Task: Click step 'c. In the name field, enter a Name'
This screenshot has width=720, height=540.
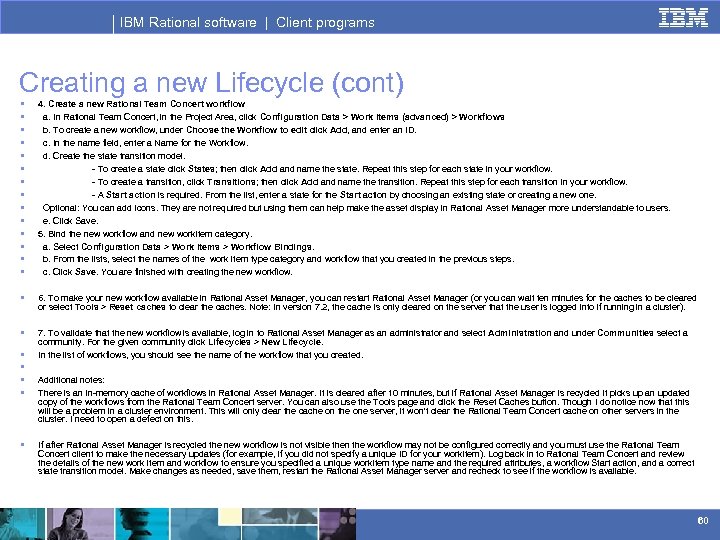Action: [145, 143]
